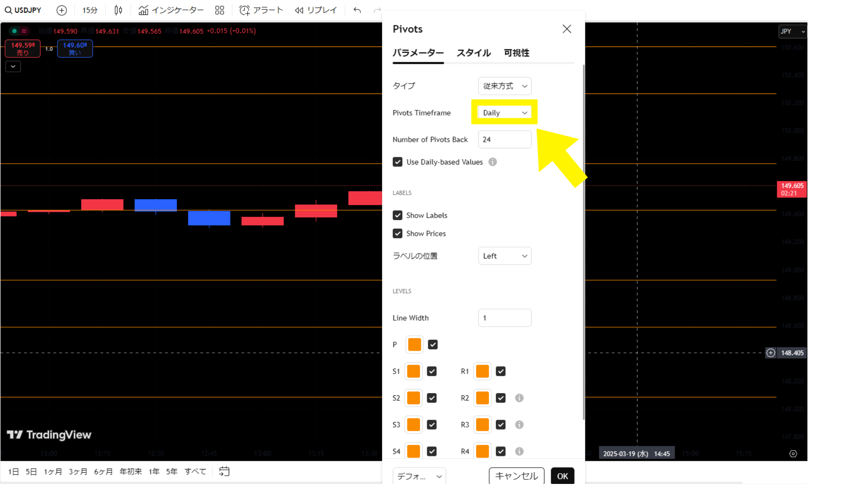The image size is (868, 488).
Task: Click the chart settings gear icon
Action: [x=793, y=454]
